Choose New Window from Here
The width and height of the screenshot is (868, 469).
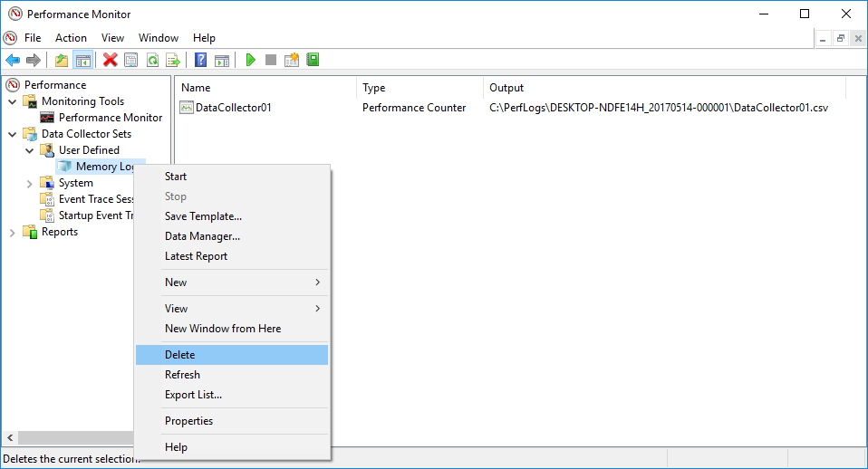point(232,329)
